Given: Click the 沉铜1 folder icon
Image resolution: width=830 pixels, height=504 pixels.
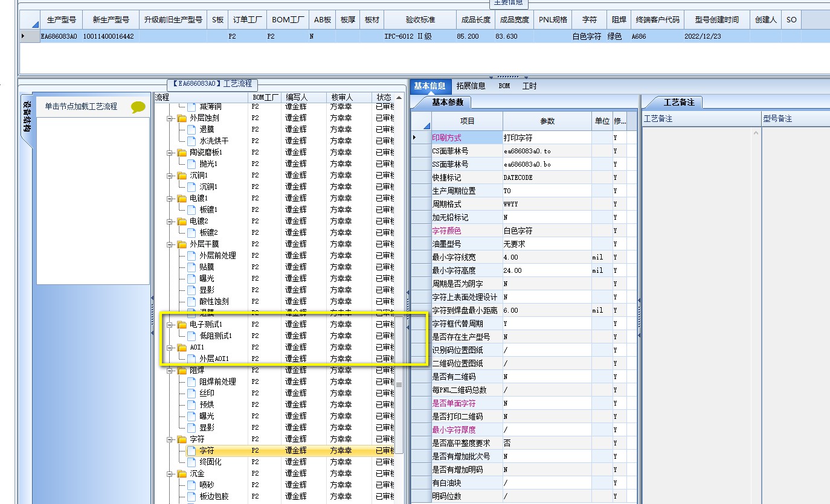Looking at the screenshot, I should click(x=182, y=176).
